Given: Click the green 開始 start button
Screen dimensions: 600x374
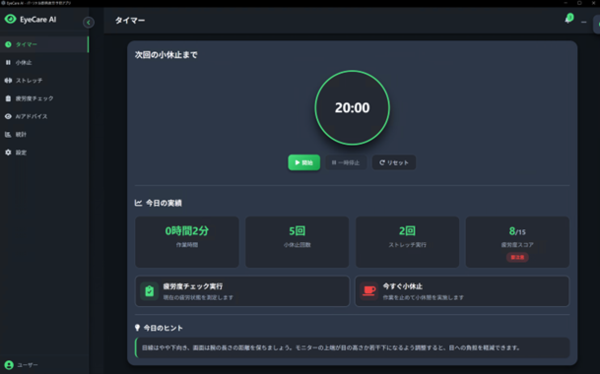Looking at the screenshot, I should click(304, 163).
